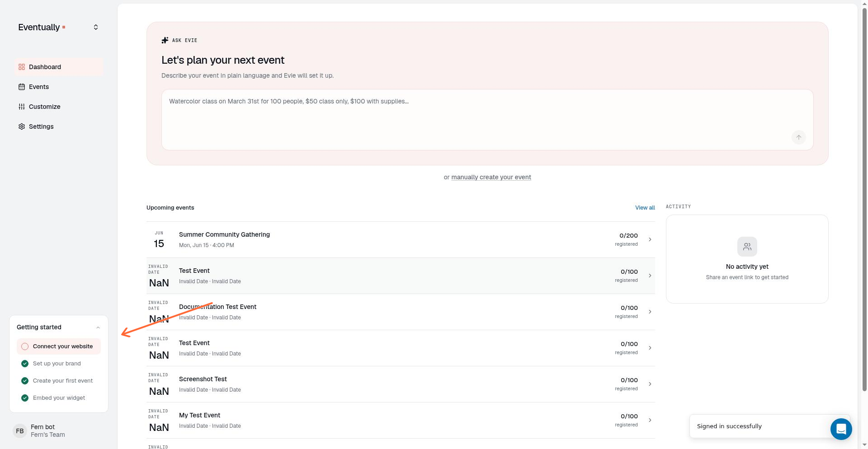Open Summer Community Gathering via its chevron
868x449 pixels.
tap(650, 239)
